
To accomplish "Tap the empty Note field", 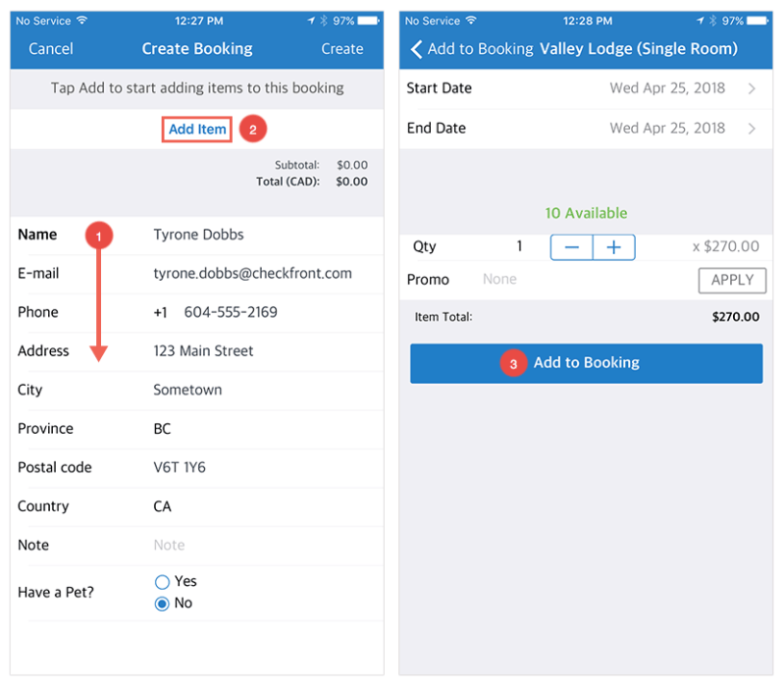I will 169,545.
